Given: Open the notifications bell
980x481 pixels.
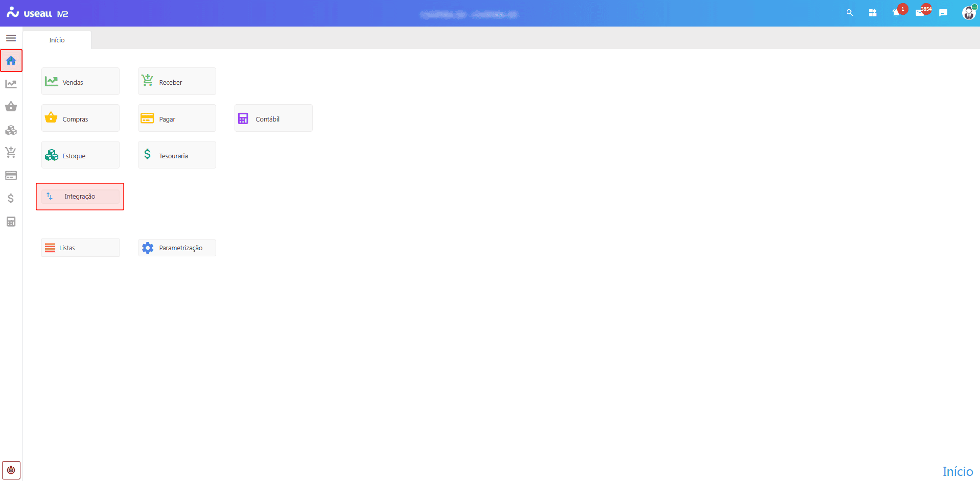Looking at the screenshot, I should (x=896, y=13).
